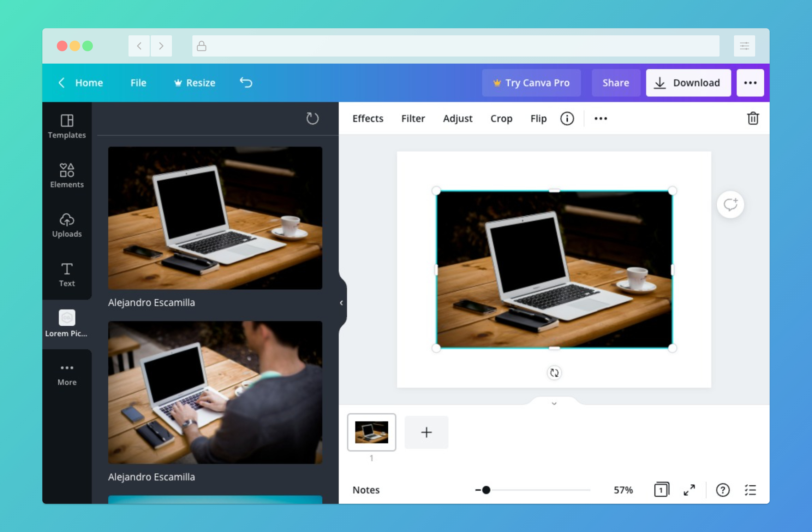Open the image toolbar more options

(601, 118)
